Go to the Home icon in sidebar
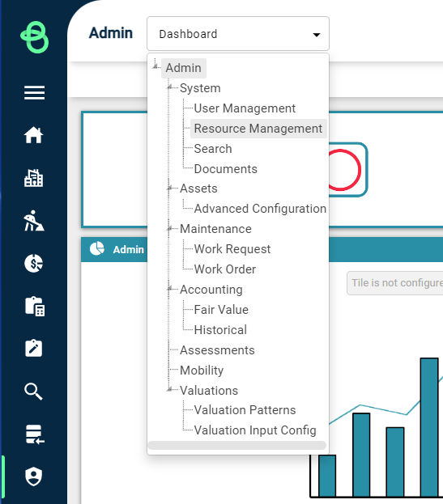The image size is (443, 504). (34, 135)
